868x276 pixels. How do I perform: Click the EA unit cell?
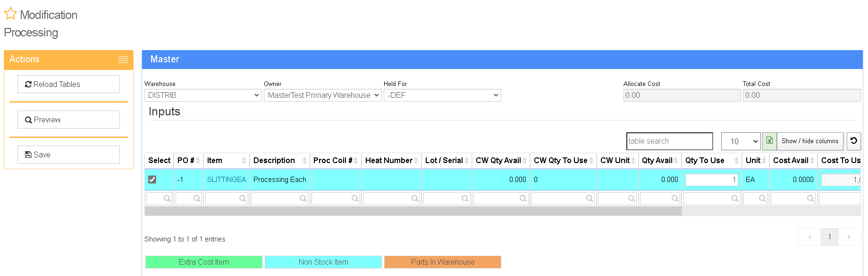[756, 180]
